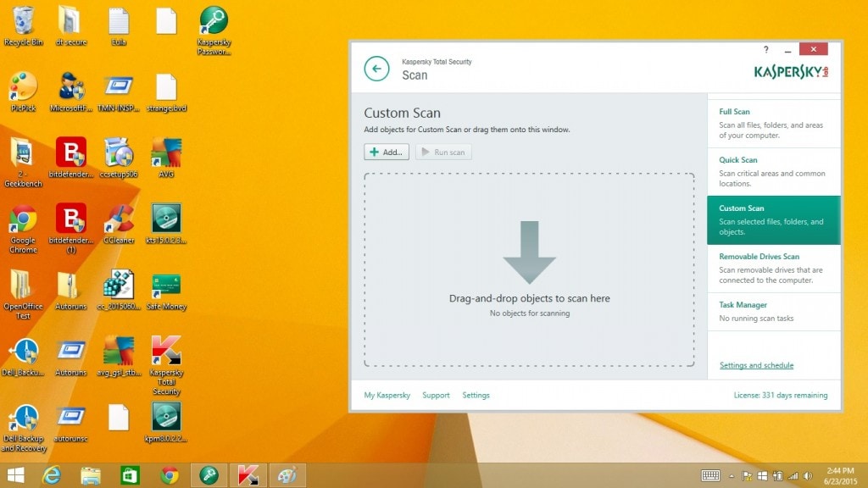Image resolution: width=868 pixels, height=488 pixels.
Task: Select Full Scan in the sidebar
Action: (773, 124)
